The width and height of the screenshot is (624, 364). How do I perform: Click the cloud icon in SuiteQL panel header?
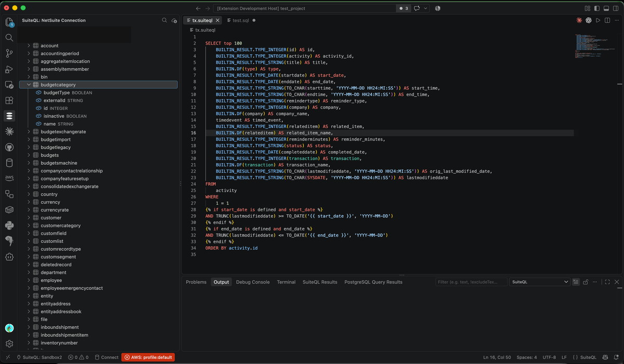[174, 20]
